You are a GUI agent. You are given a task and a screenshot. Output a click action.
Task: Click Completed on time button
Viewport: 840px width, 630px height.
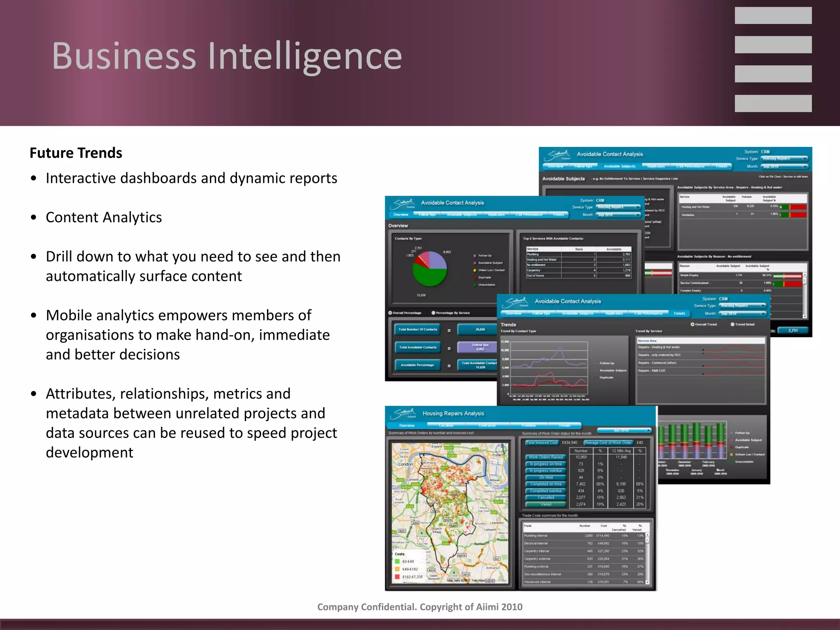click(x=546, y=484)
